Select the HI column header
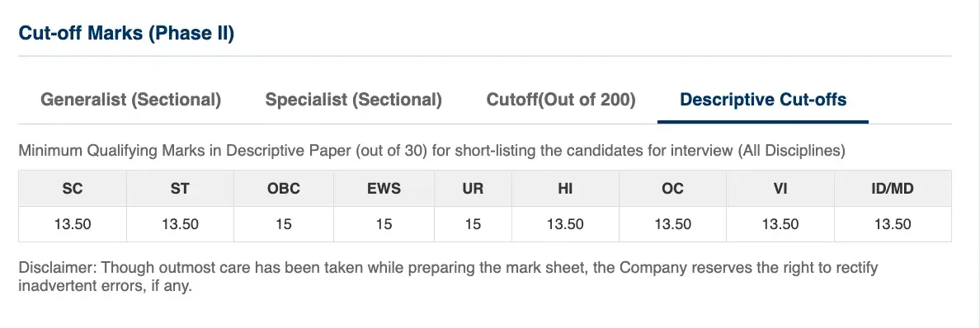 565,188
